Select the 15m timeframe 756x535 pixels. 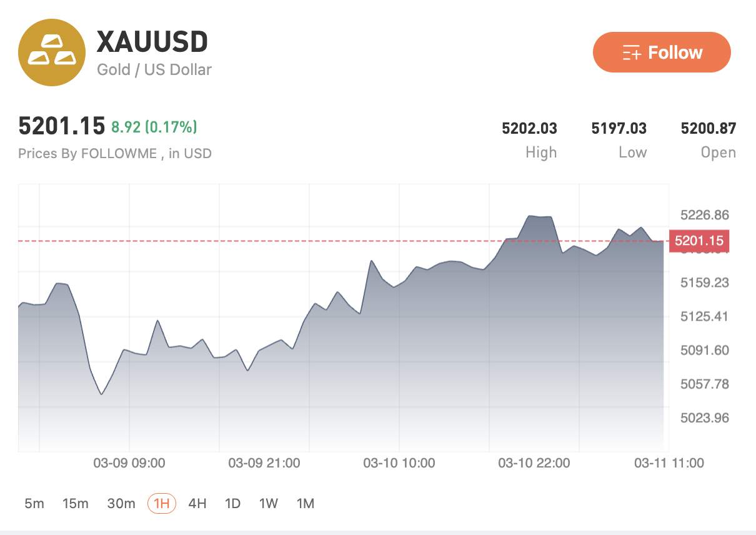76,503
